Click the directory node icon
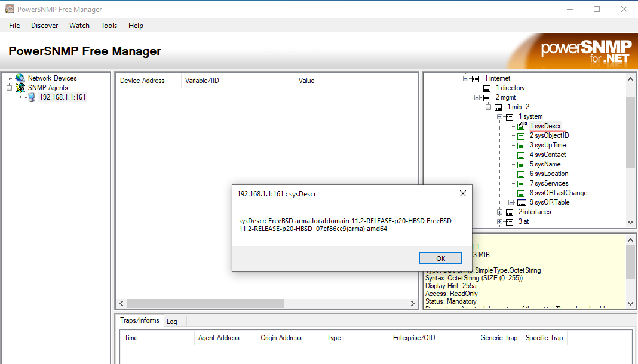638x364 pixels. pos(487,88)
